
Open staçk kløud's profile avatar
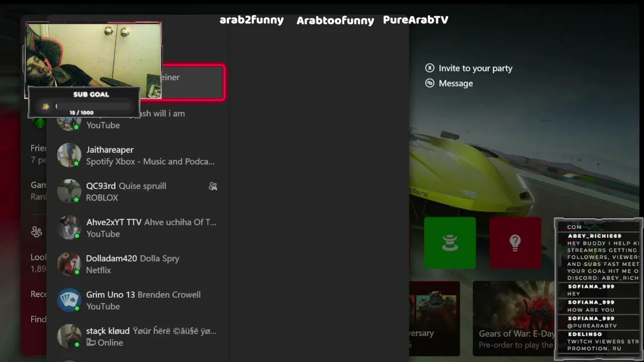[69, 336]
